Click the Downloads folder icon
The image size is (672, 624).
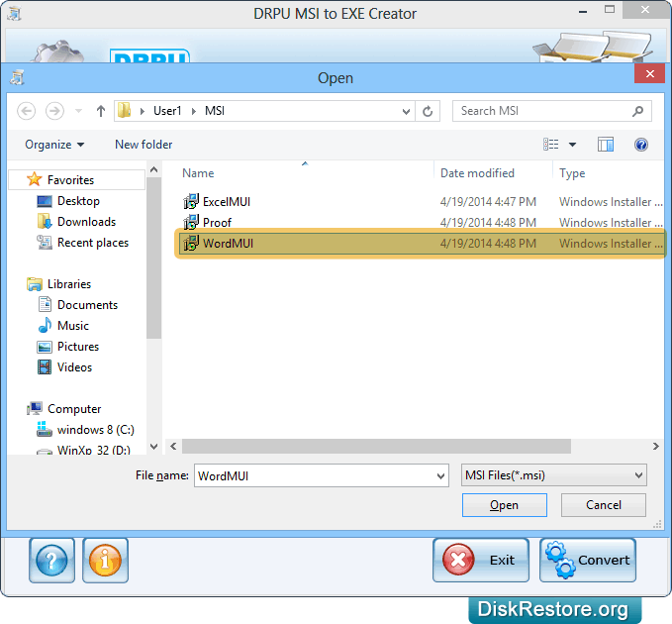(45, 221)
